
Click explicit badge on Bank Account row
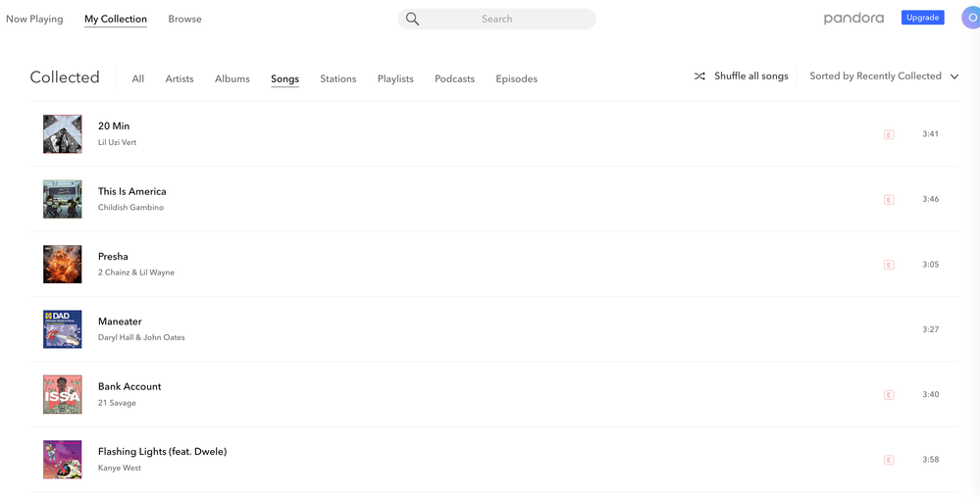pyautogui.click(x=889, y=395)
